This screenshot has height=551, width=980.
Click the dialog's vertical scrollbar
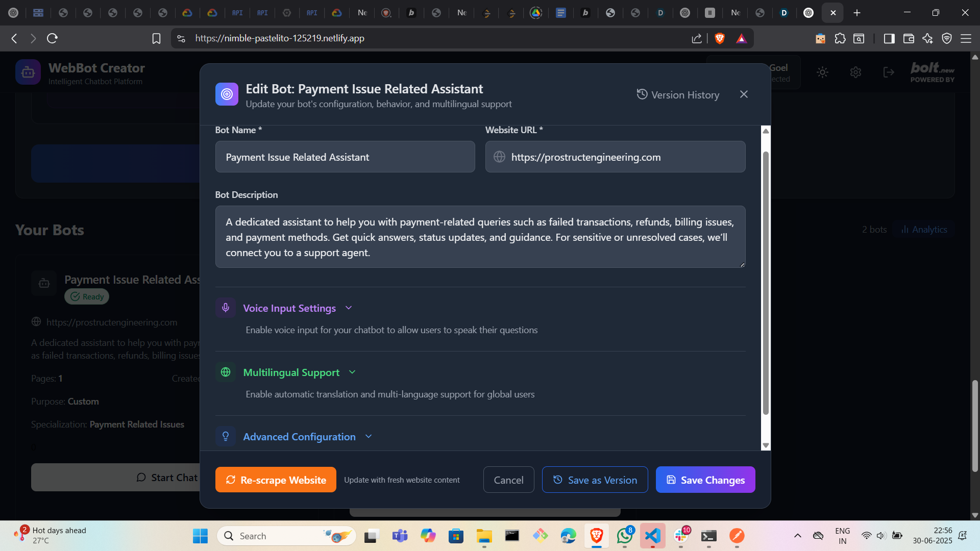[x=765, y=283]
